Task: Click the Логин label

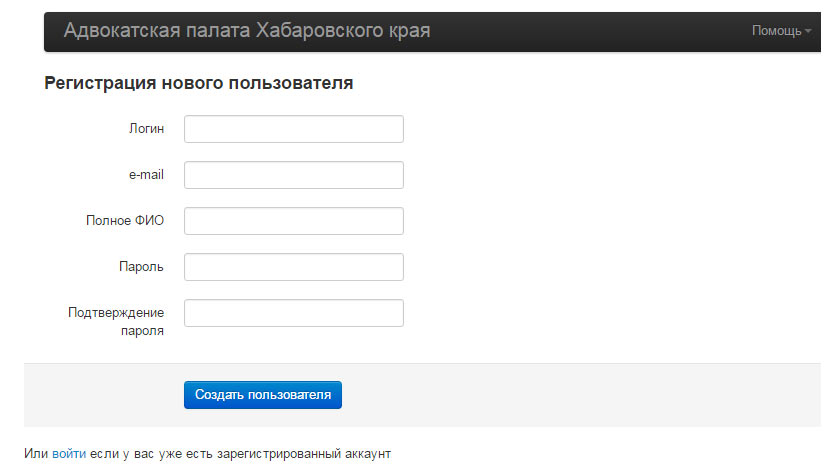Action: click(x=147, y=129)
